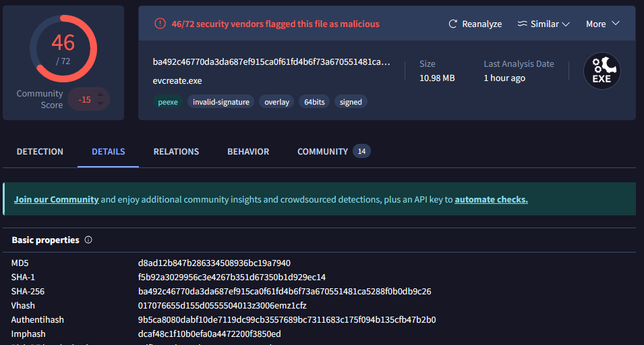
Task: Click the 64bits tag
Action: point(314,102)
